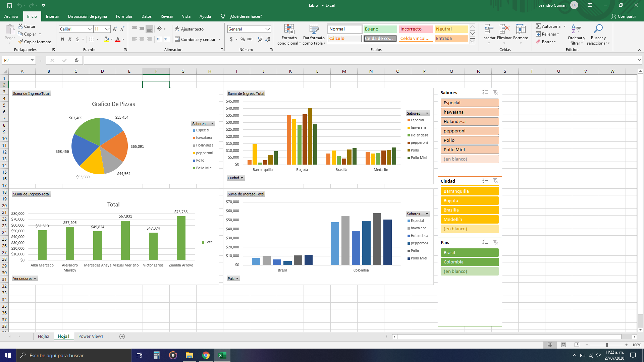The height and width of the screenshot is (362, 644).
Task: Click the Copiar formato paintbrush icon
Action: pos(21,42)
